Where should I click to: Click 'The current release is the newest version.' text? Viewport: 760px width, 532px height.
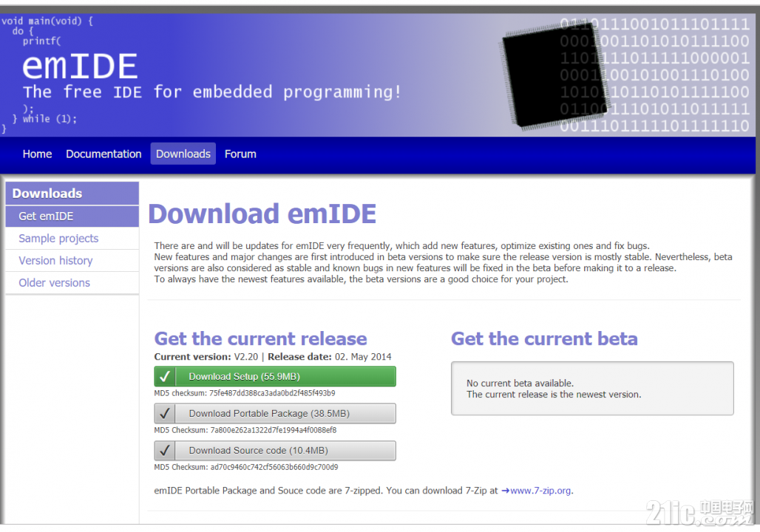(x=554, y=395)
